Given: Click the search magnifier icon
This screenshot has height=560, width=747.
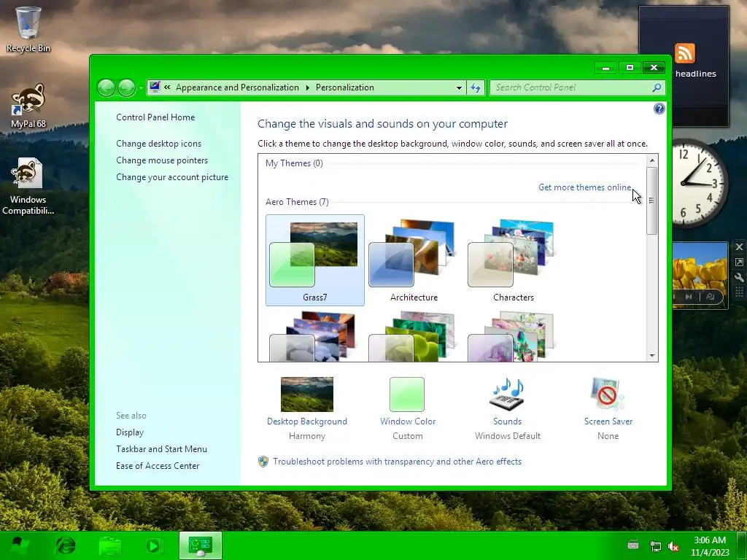Looking at the screenshot, I should [x=657, y=87].
